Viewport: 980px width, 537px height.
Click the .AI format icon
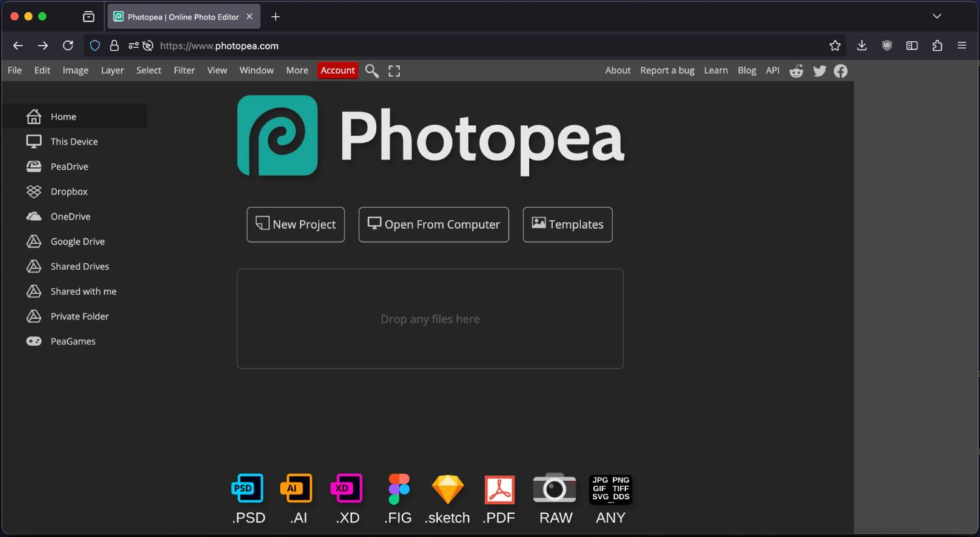tap(297, 488)
